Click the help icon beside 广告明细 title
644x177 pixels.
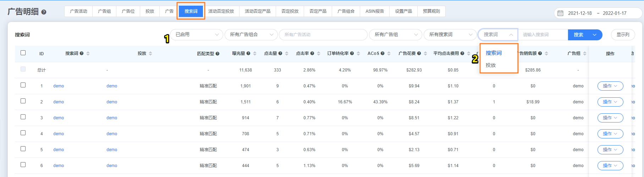coord(44,12)
